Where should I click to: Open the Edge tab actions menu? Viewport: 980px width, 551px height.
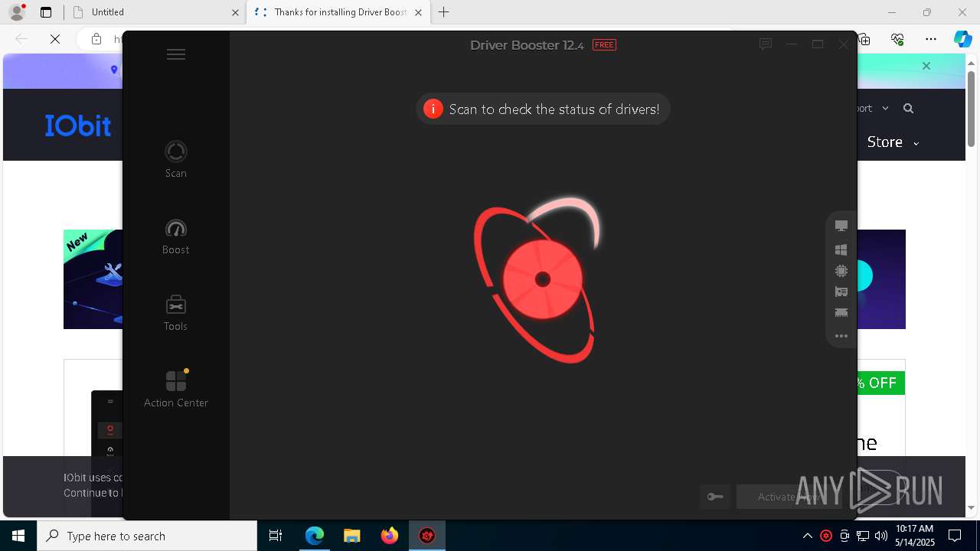[46, 12]
